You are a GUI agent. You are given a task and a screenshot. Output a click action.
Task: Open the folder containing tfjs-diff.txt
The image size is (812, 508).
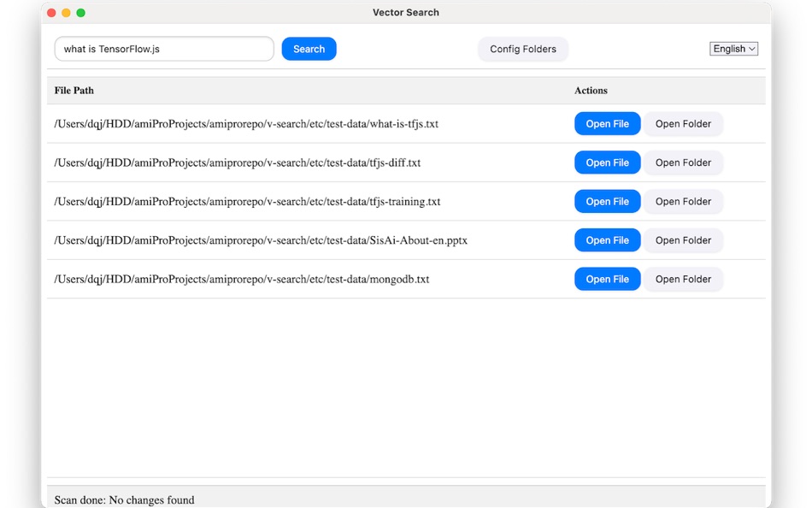(x=683, y=162)
